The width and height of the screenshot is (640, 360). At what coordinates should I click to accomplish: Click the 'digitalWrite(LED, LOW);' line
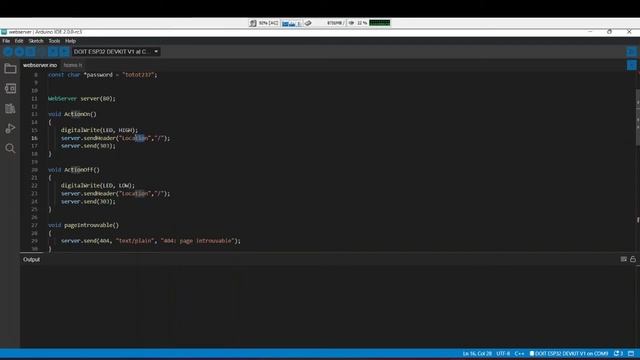[x=98, y=185]
